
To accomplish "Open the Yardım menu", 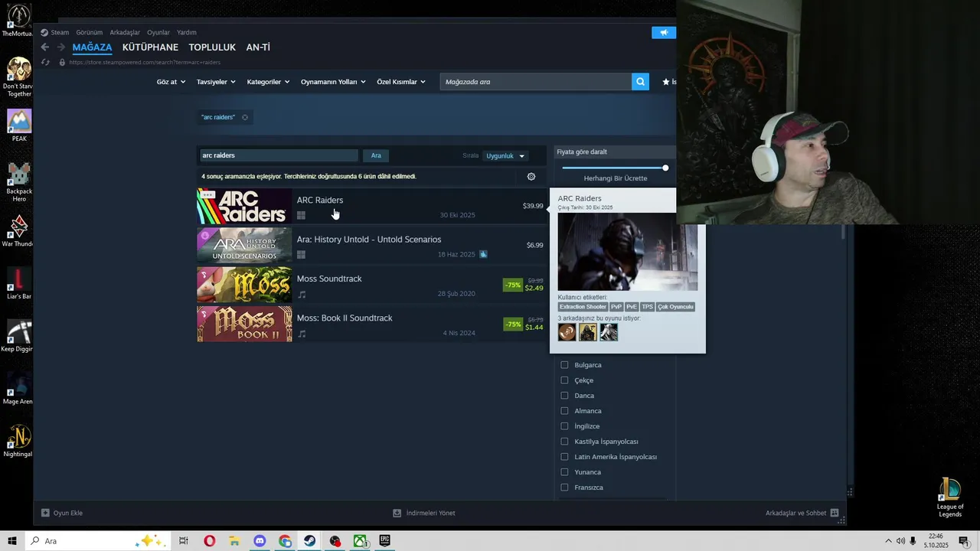I will tap(187, 32).
